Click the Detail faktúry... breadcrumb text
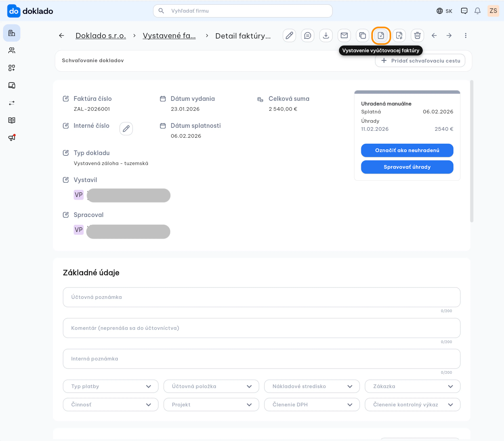The image size is (504, 441). tap(243, 36)
